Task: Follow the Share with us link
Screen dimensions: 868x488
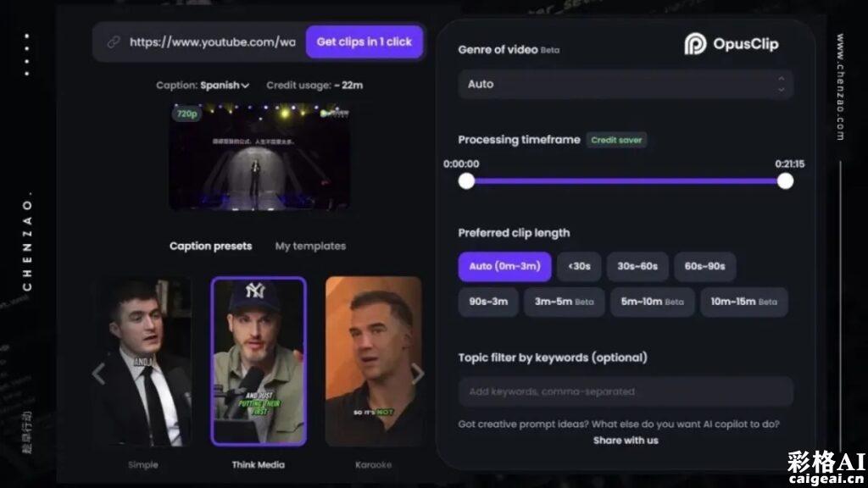Action: pyautogui.click(x=626, y=440)
